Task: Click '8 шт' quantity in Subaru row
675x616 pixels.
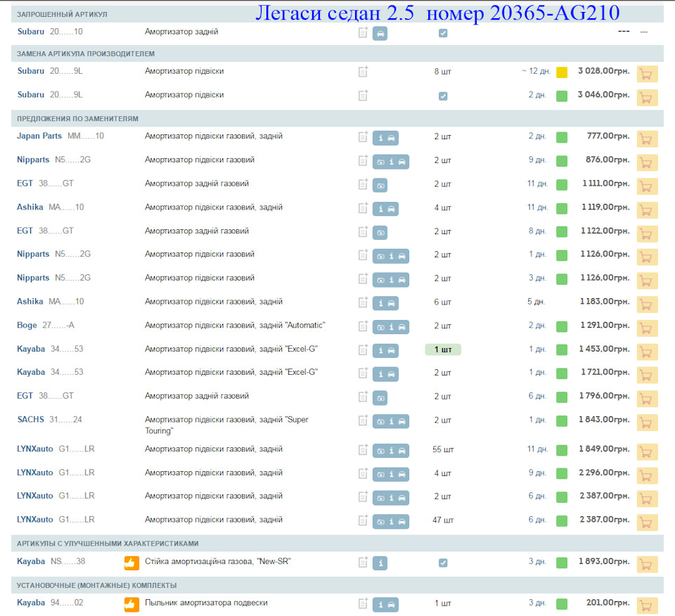Action: coord(442,72)
